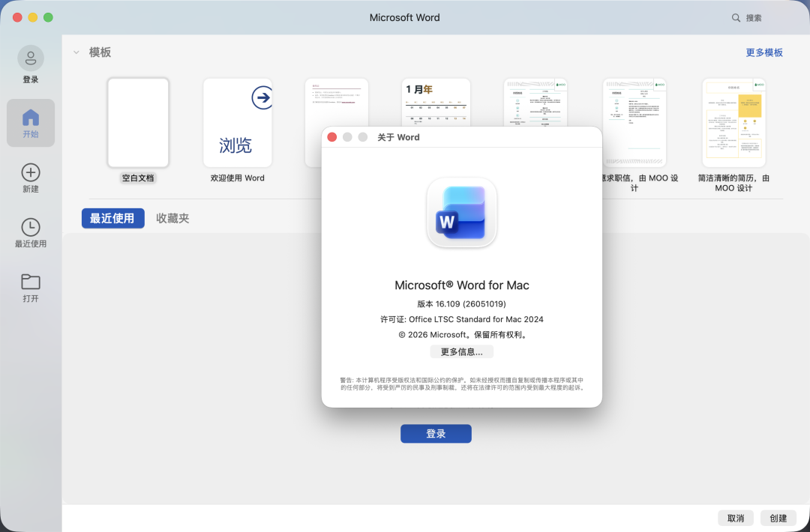Open the 打开 folder section
This screenshot has height=532, width=810.
31,288
